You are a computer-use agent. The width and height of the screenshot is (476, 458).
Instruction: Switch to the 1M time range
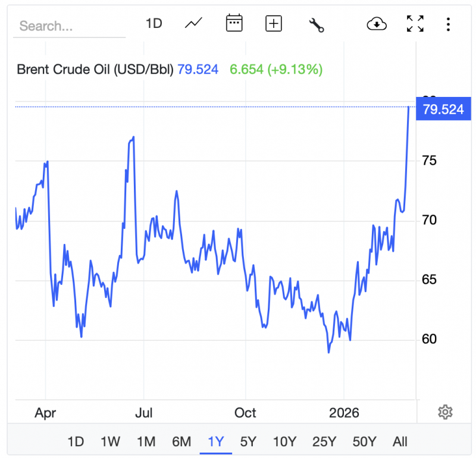tap(146, 441)
